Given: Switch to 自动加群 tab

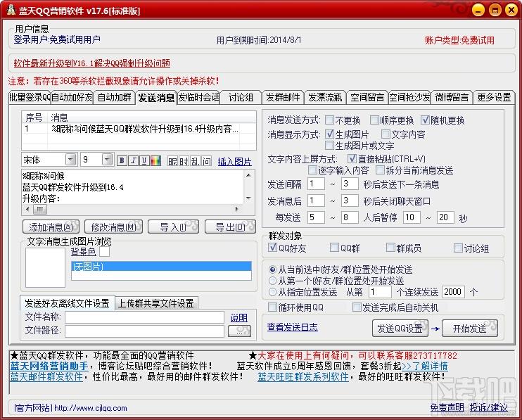Looking at the screenshot, I should (114, 97).
